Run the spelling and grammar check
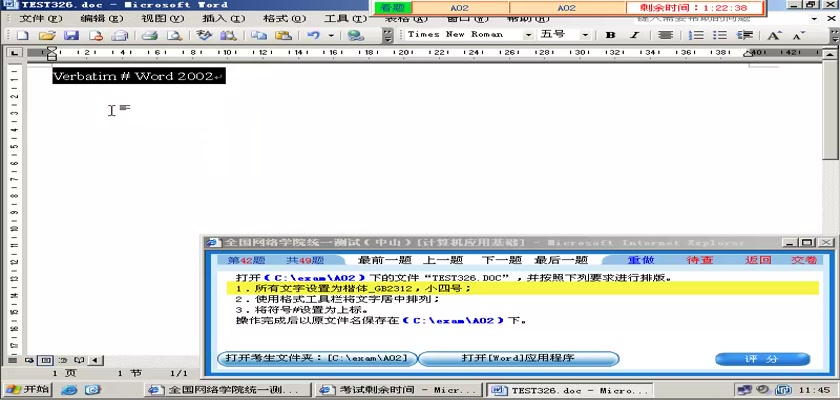The height and width of the screenshot is (400, 840). pyautogui.click(x=204, y=36)
